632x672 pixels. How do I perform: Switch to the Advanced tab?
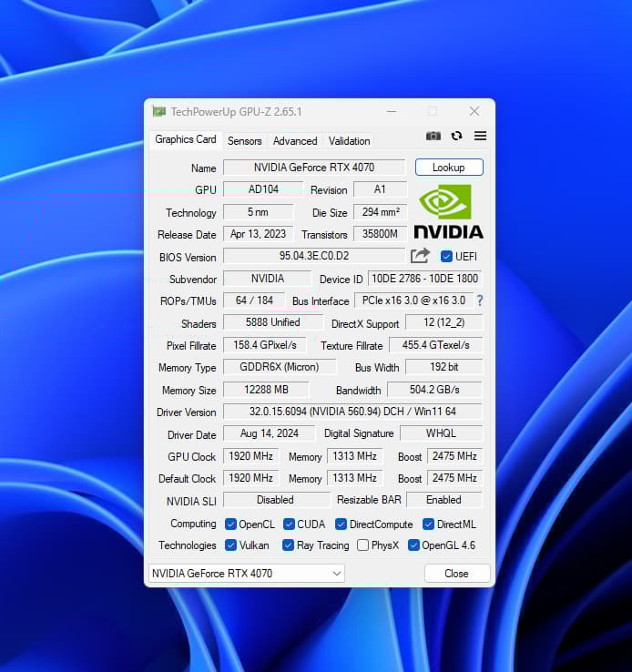[295, 141]
